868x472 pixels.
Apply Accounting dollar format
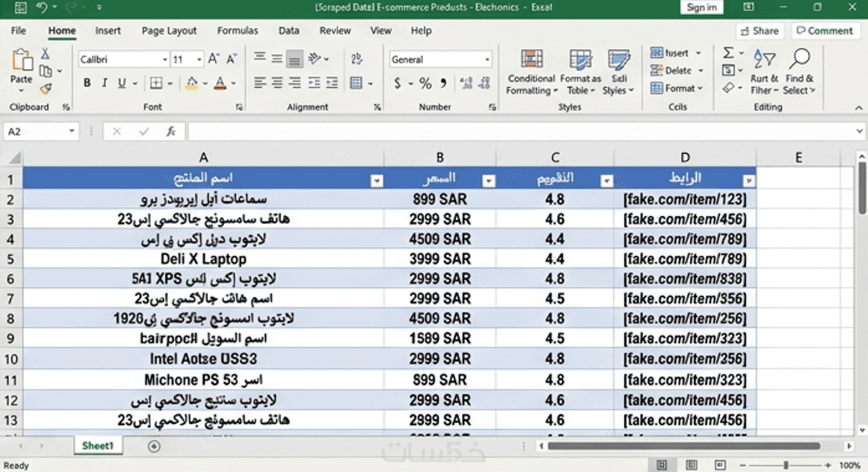[397, 83]
